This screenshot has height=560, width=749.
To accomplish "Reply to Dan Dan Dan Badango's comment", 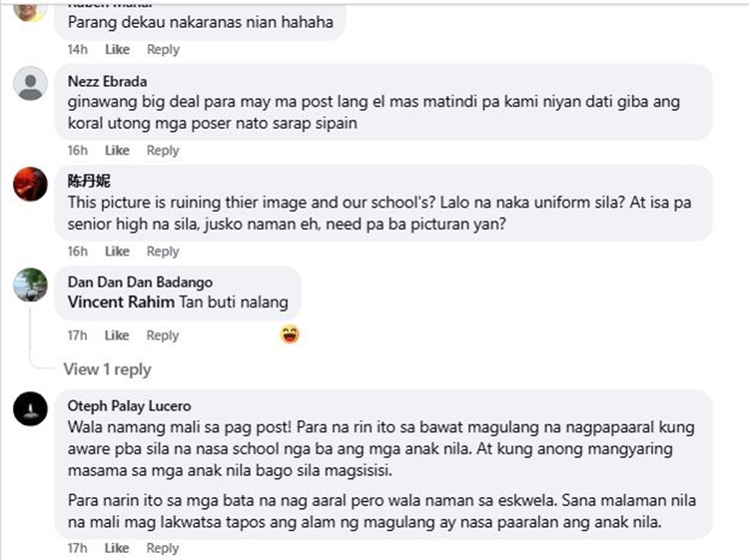I will pos(163,335).
